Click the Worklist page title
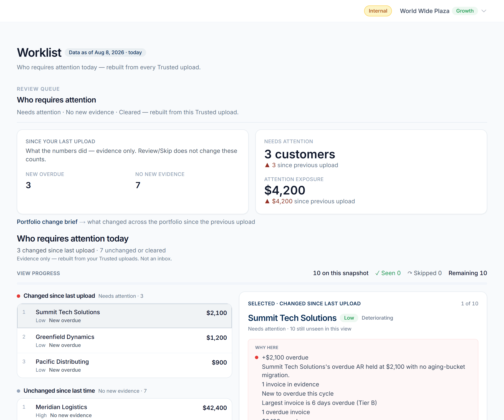Screen dimensions: 504x420 [39, 52]
